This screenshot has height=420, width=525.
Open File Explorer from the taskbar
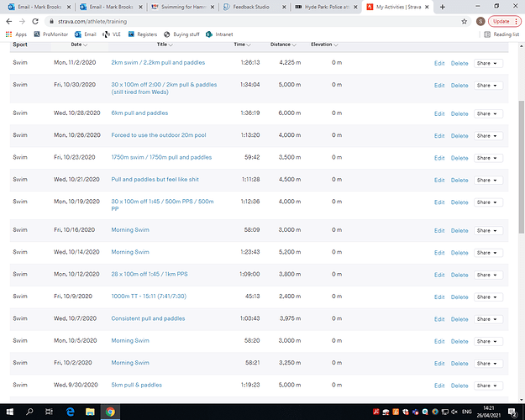pyautogui.click(x=90, y=412)
